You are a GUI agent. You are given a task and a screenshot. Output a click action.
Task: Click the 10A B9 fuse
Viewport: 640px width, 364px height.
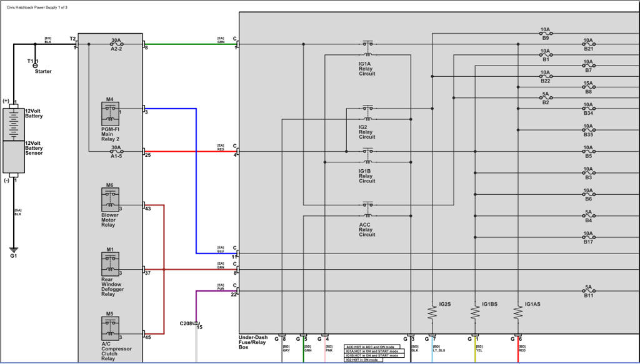pos(545,34)
